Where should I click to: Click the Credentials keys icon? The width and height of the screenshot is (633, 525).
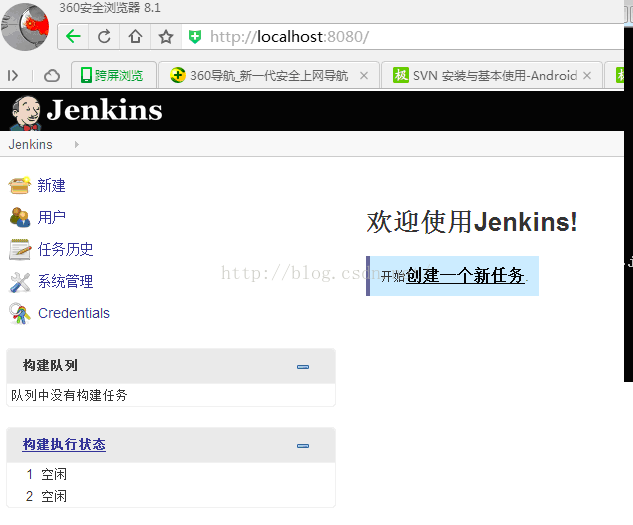pyautogui.click(x=20, y=313)
